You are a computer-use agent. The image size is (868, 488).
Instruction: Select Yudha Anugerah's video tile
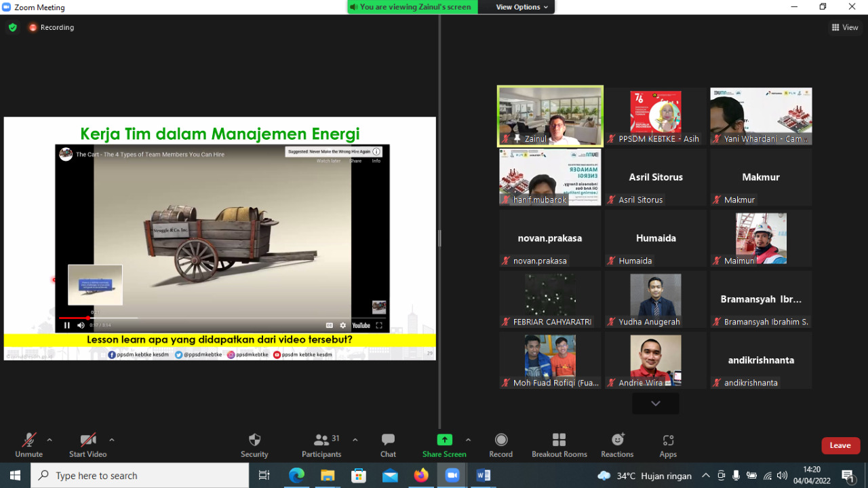click(x=656, y=299)
